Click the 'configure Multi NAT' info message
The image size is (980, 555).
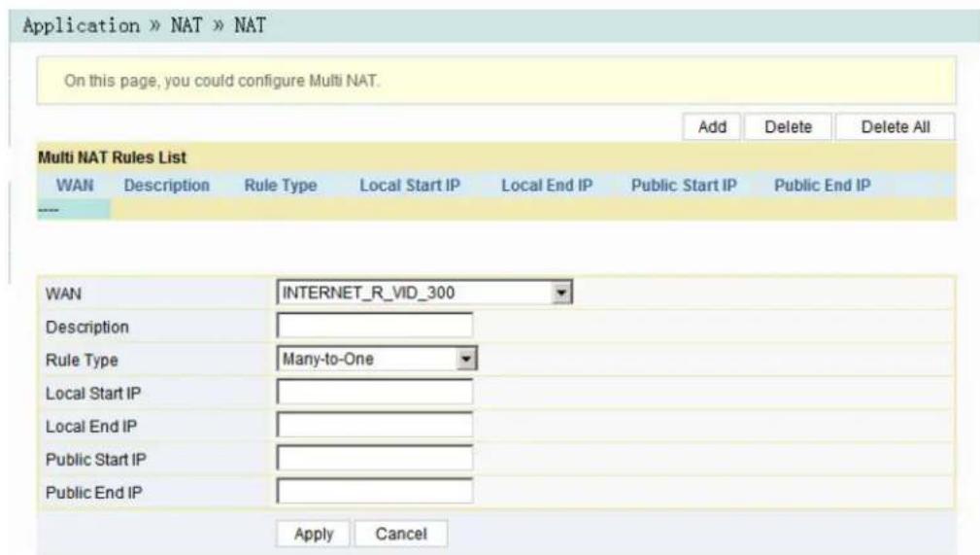pos(221,81)
